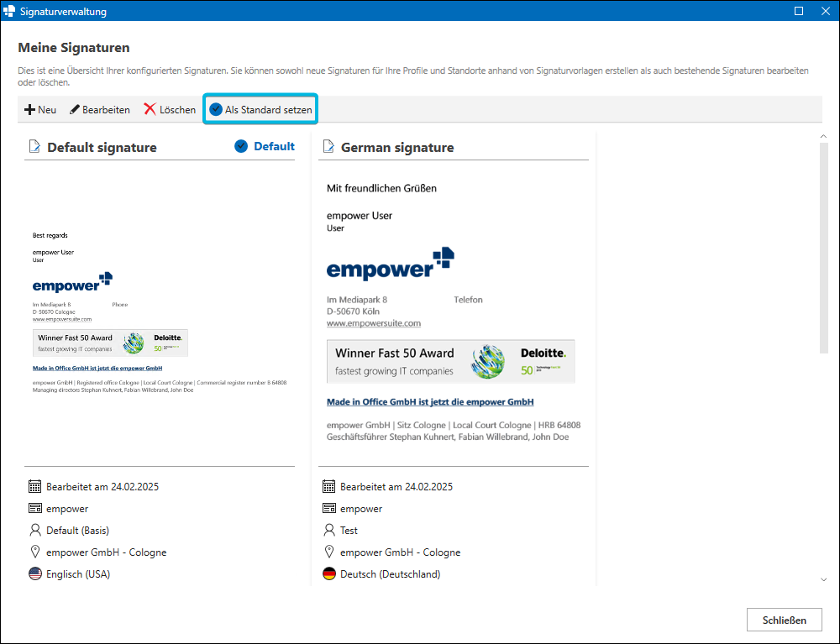The height and width of the screenshot is (644, 840).
Task: Click Made in Office GmbH link in Default signature
Action: coord(97,369)
